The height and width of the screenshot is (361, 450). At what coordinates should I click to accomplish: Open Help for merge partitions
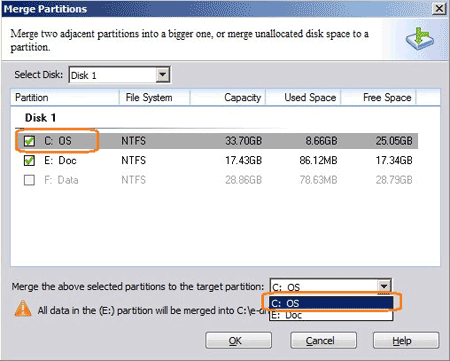(x=406, y=341)
